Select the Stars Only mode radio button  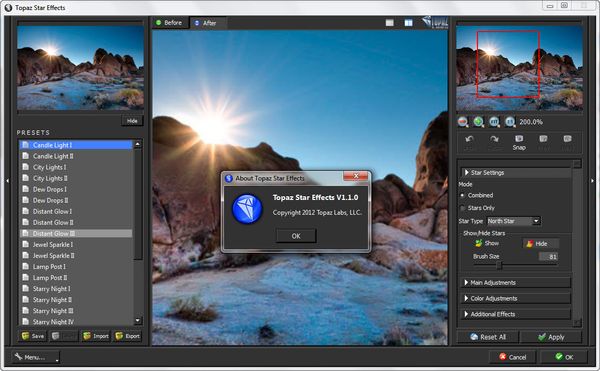pyautogui.click(x=462, y=208)
